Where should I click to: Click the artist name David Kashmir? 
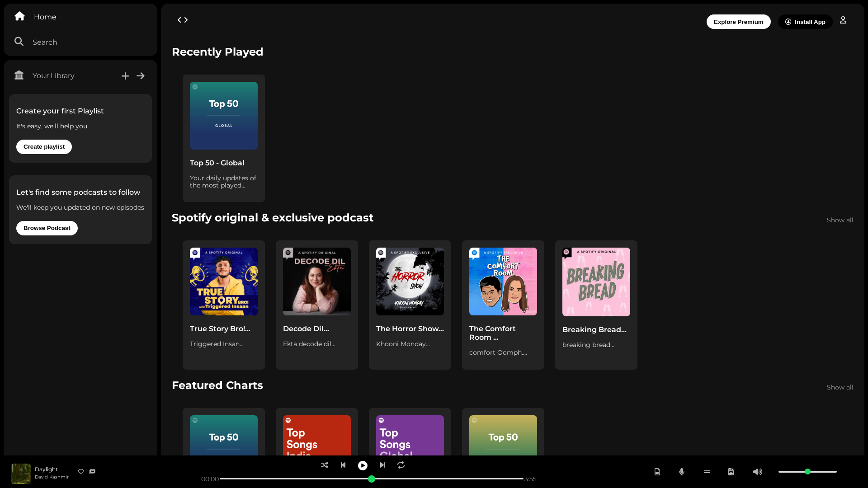click(52, 477)
